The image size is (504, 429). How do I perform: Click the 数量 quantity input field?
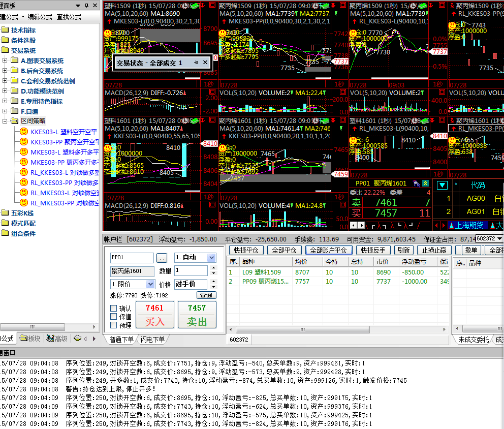click(x=191, y=271)
